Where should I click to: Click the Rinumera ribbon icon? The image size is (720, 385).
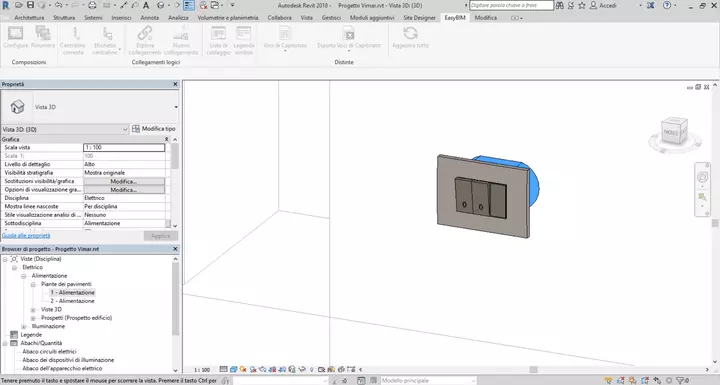click(x=43, y=33)
